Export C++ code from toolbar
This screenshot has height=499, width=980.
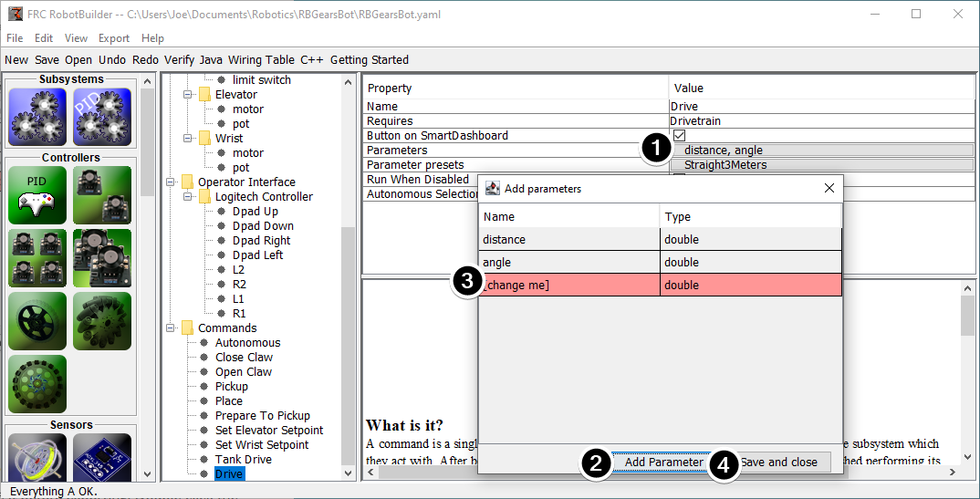coord(312,60)
